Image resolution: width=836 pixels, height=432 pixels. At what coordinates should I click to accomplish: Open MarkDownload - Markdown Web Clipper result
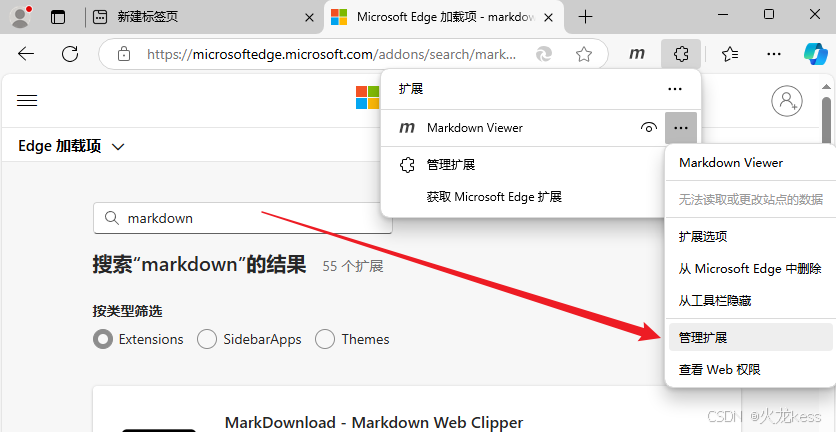(374, 423)
